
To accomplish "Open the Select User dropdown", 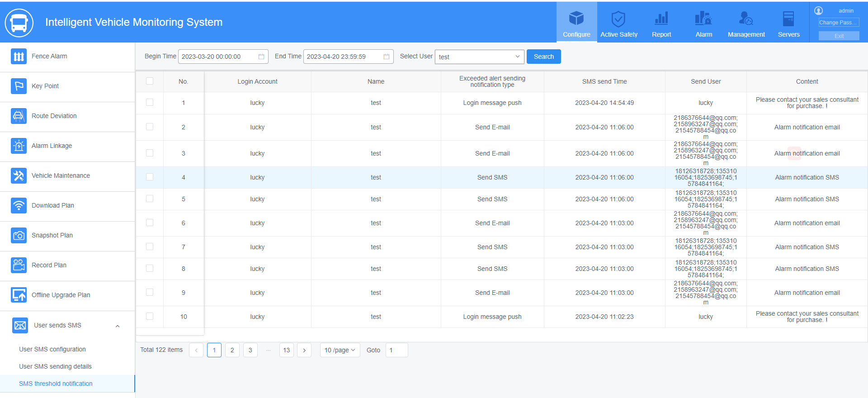I will [480, 57].
